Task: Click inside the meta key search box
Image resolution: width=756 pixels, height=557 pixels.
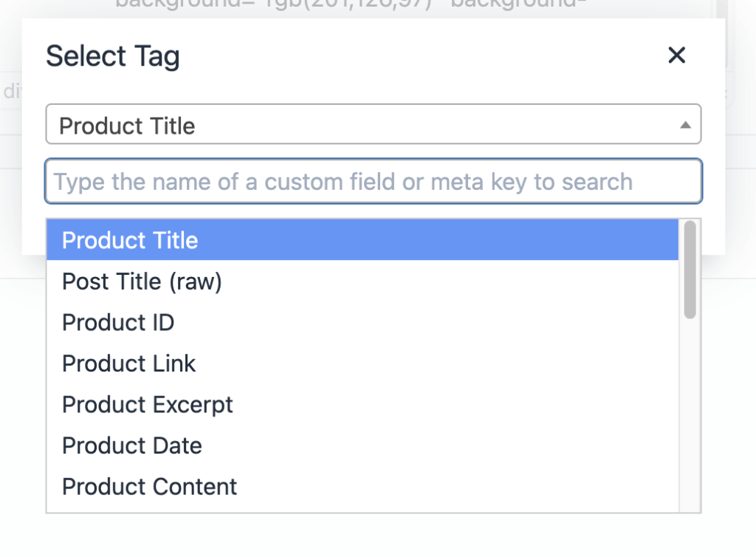Action: tap(373, 181)
